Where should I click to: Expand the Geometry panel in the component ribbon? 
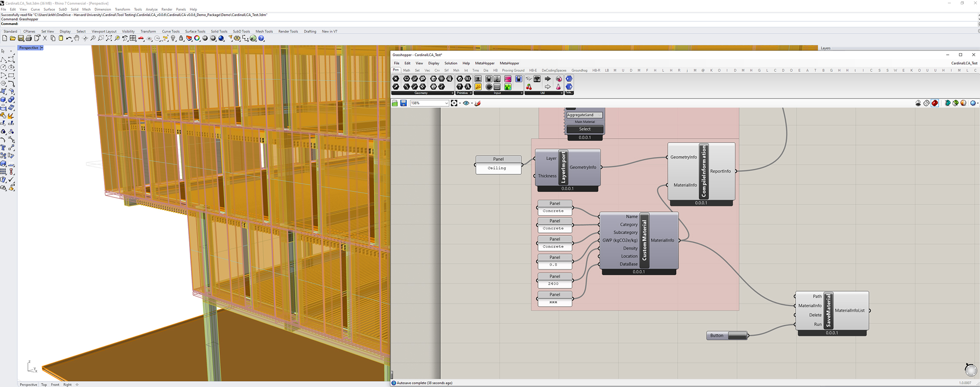pyautogui.click(x=452, y=93)
